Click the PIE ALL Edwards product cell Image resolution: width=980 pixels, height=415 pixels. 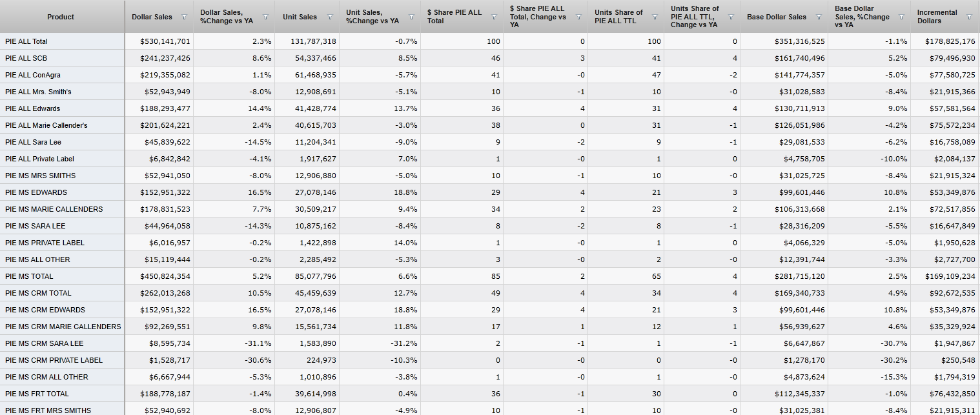click(32, 108)
